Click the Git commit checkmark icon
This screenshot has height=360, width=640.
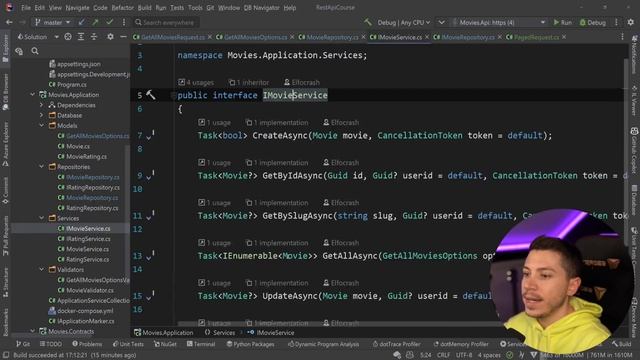[x=109, y=22]
